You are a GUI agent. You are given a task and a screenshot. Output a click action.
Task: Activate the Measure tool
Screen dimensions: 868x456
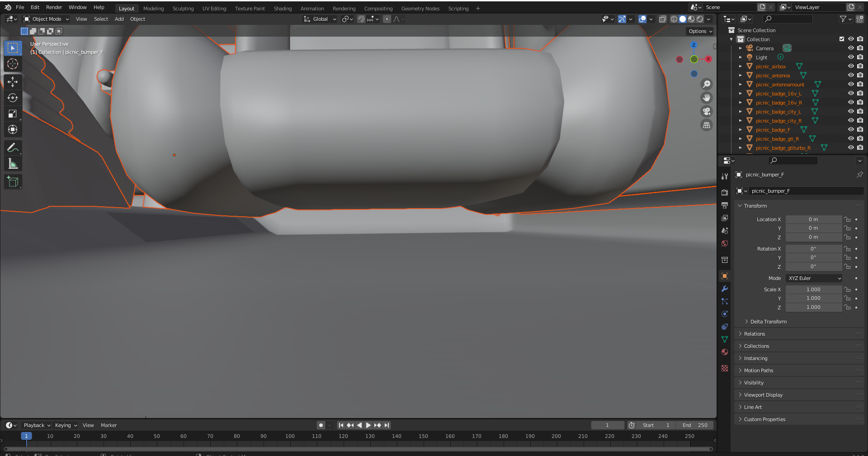(13, 164)
